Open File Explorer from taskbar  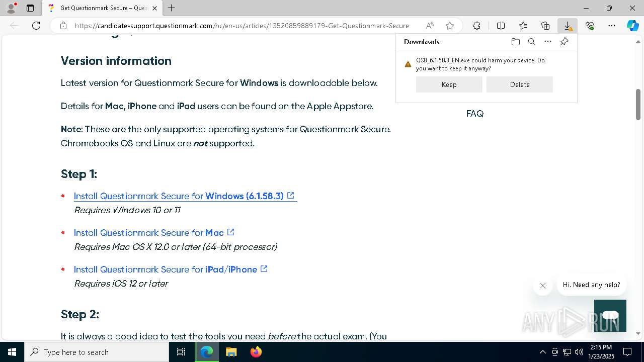tap(231, 352)
